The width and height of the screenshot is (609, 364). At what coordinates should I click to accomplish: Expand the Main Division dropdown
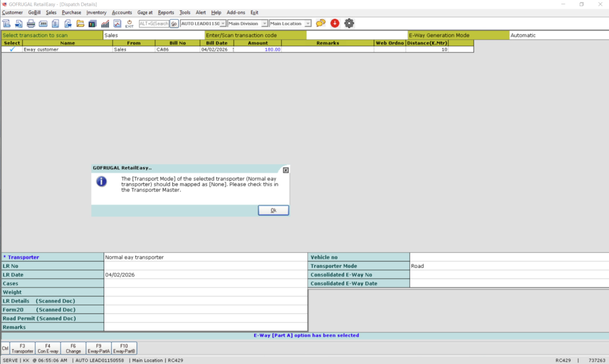pyautogui.click(x=264, y=23)
